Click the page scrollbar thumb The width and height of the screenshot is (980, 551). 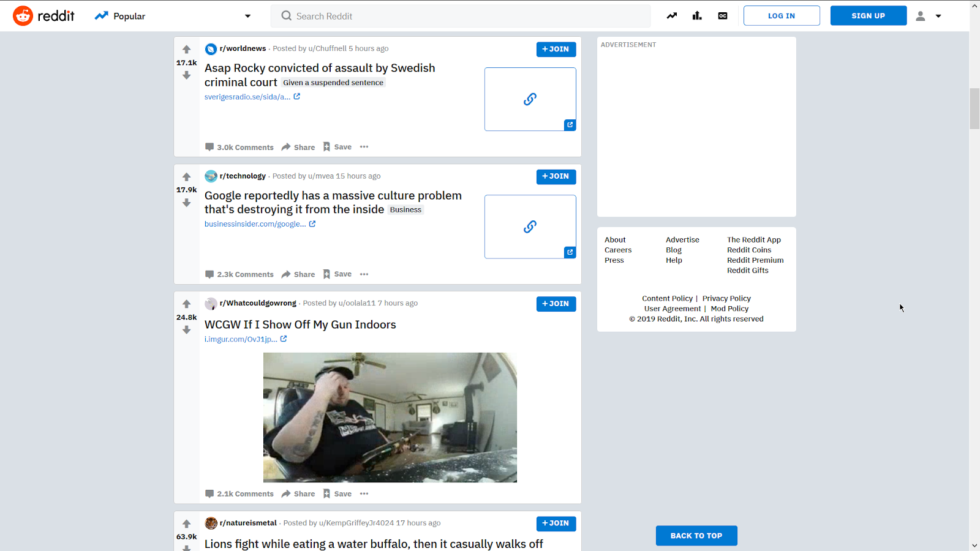tap(974, 109)
